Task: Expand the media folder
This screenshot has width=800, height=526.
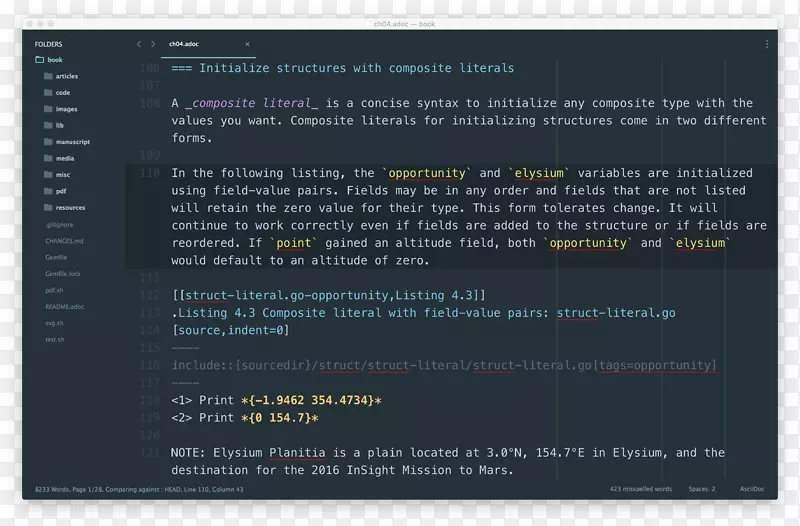Action: pyautogui.click(x=65, y=158)
